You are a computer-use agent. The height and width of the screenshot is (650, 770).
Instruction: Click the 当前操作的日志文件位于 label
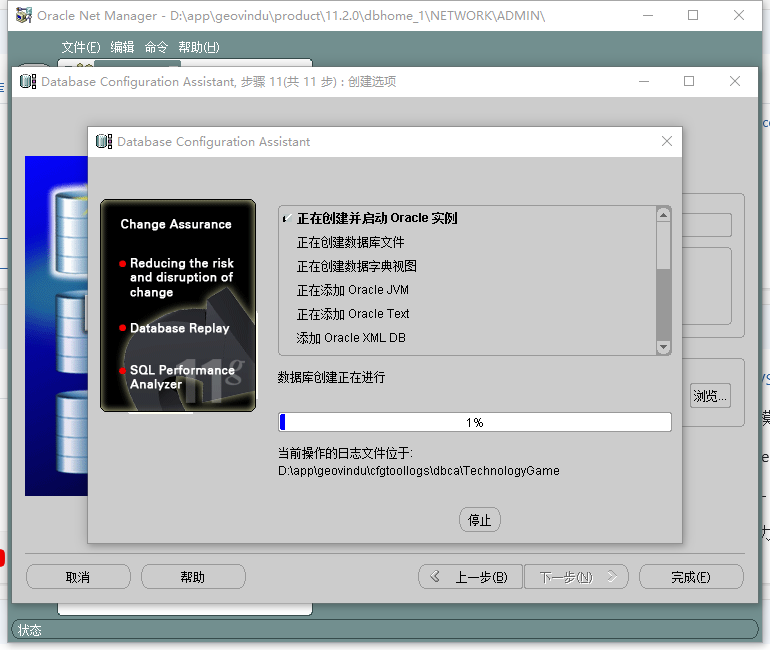(x=345, y=453)
